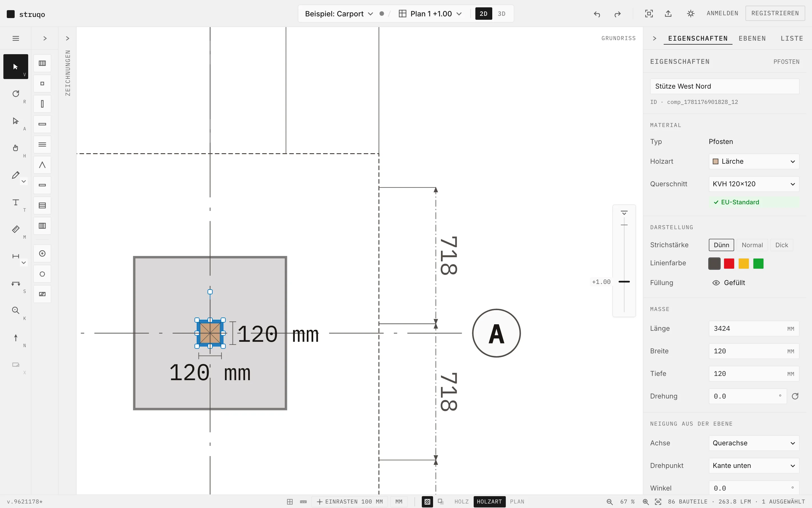Switch to the LISTE tab
This screenshot has width=812, height=508.
point(792,38)
